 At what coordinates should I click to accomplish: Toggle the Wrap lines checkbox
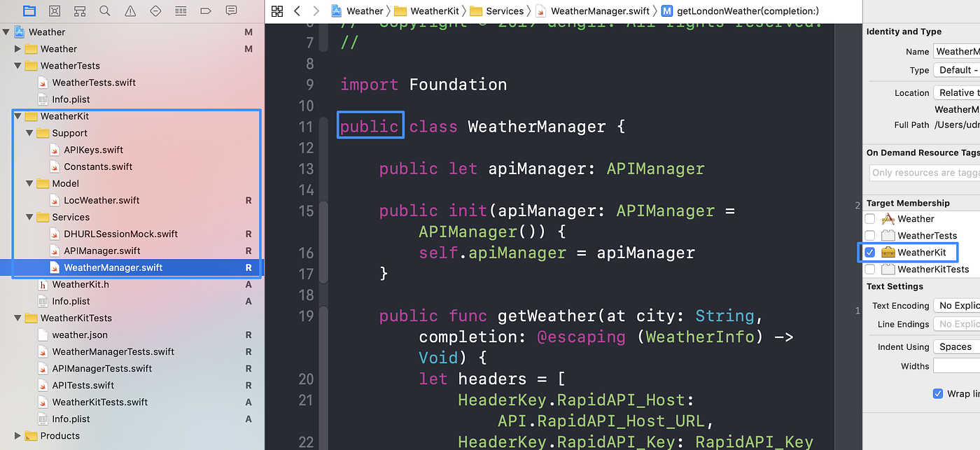[937, 393]
